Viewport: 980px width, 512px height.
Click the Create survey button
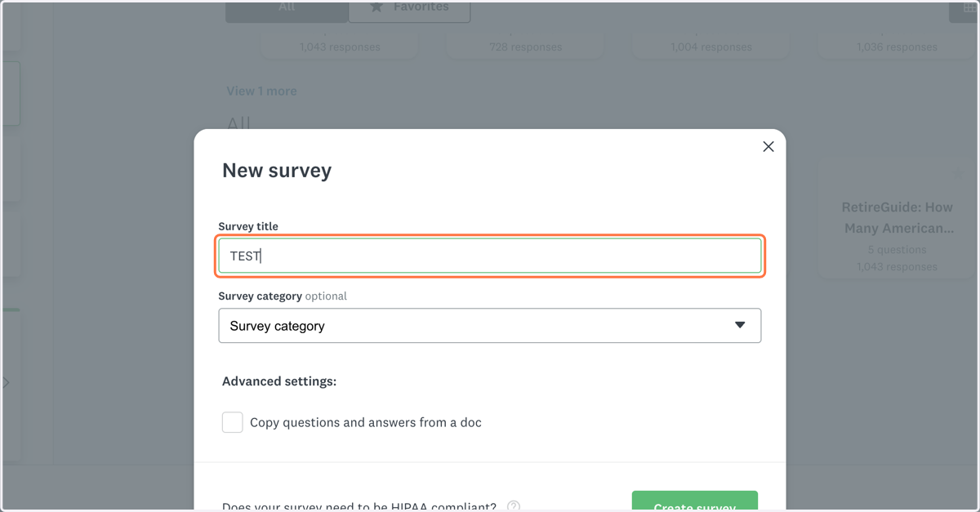pyautogui.click(x=695, y=501)
